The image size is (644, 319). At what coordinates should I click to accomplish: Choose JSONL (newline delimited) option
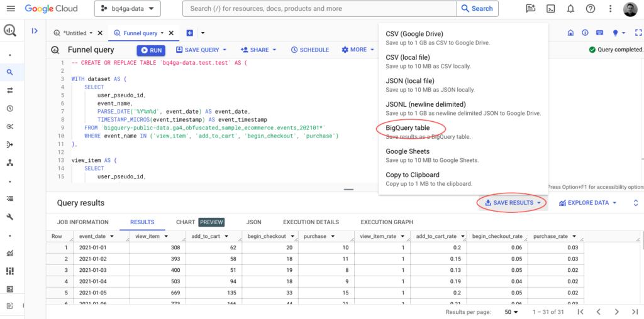[464, 108]
